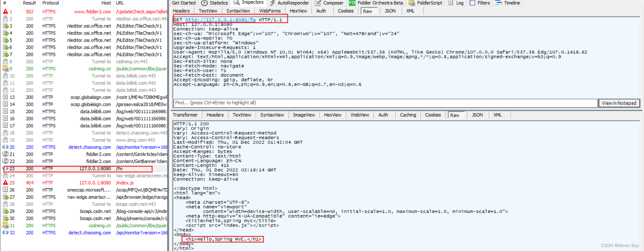644x251 pixels.
Task: Click the JS script icon on session 9
Action: coord(5,68)
